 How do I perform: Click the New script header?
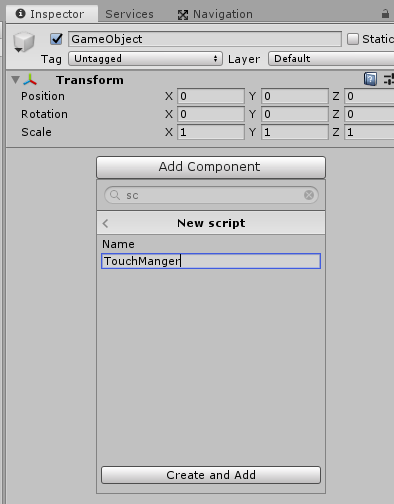point(211,223)
